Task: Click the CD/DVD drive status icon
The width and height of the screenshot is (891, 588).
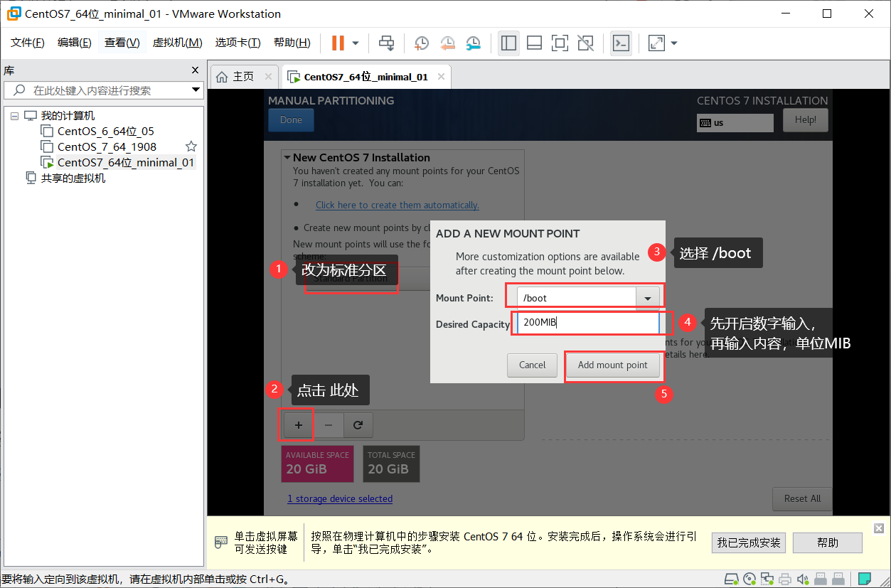Action: (749, 579)
